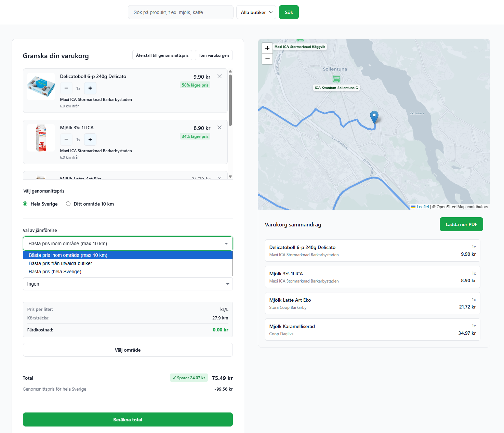Click the green Sök button

289,12
